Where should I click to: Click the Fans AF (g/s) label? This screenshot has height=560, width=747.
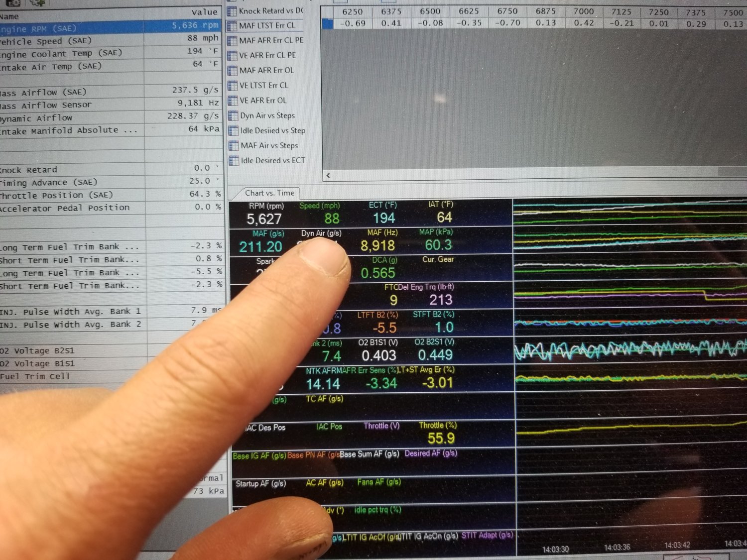click(379, 482)
